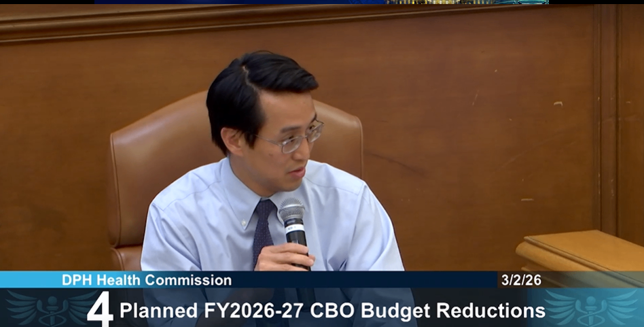Click the right caduceus emblem in banner
Viewport: 644px width, 327px height.
point(590,307)
